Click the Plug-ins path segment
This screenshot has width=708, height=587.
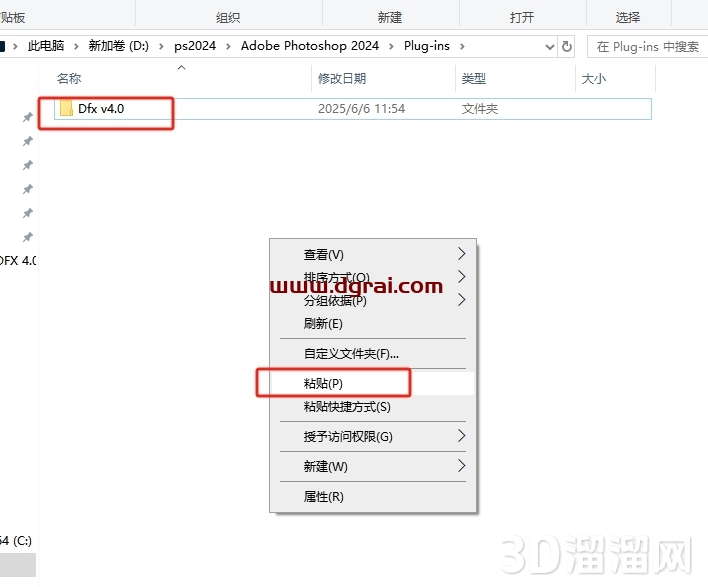pyautogui.click(x=427, y=46)
